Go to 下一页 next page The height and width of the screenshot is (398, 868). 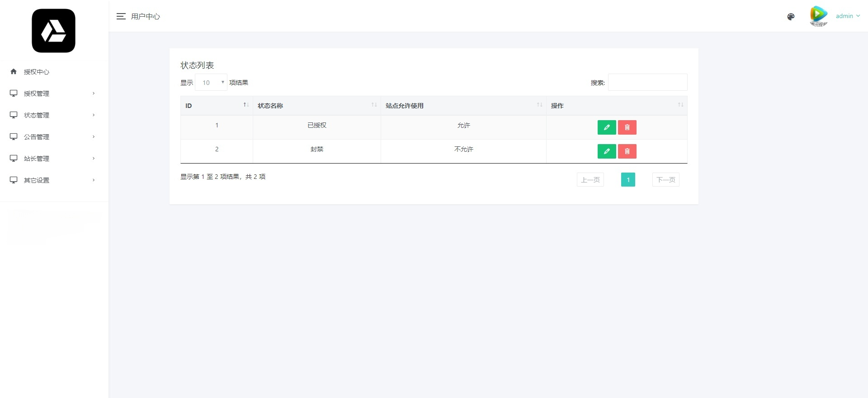pyautogui.click(x=665, y=180)
